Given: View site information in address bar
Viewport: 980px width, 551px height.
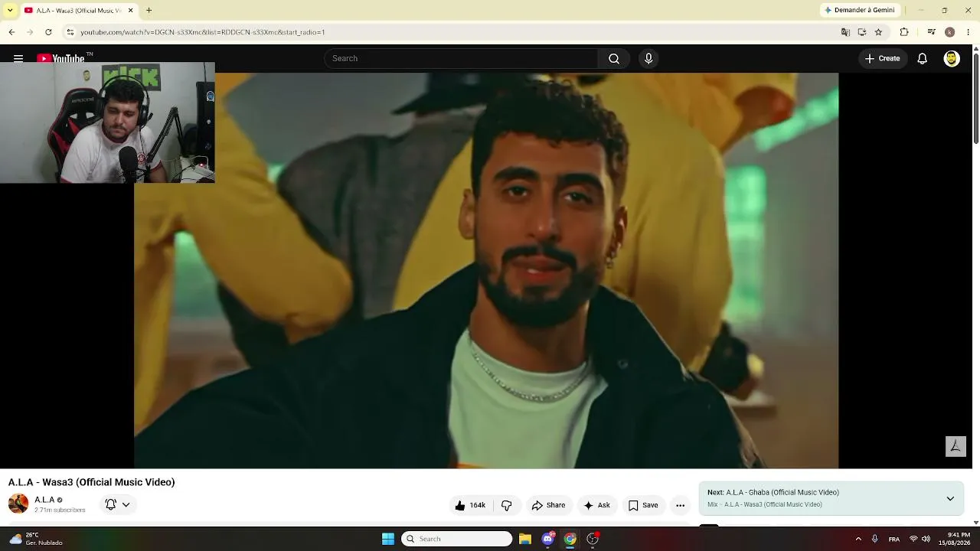Looking at the screenshot, I should click(x=70, y=32).
